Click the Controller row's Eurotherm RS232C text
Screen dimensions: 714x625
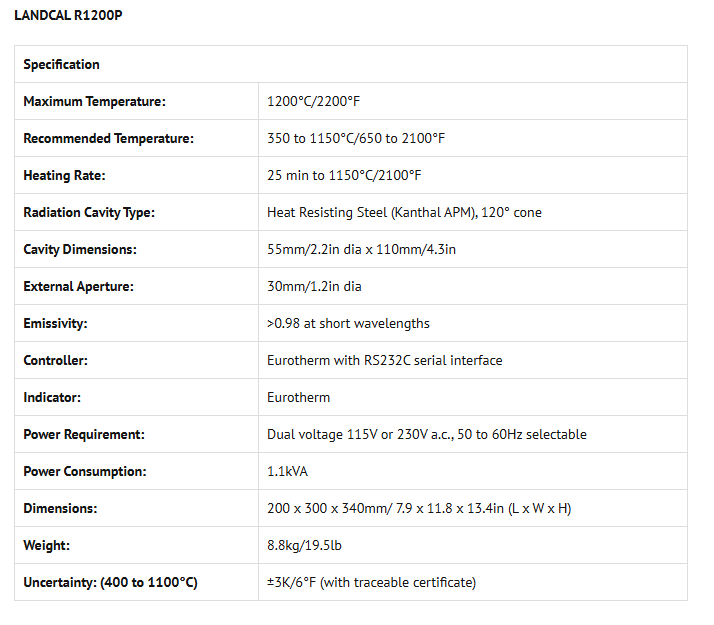tap(384, 360)
